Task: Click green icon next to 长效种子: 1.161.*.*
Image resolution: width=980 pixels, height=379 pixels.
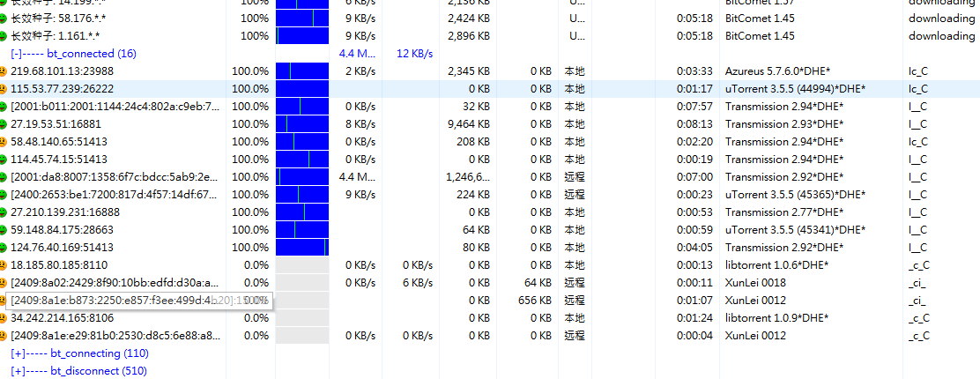Action: point(4,36)
